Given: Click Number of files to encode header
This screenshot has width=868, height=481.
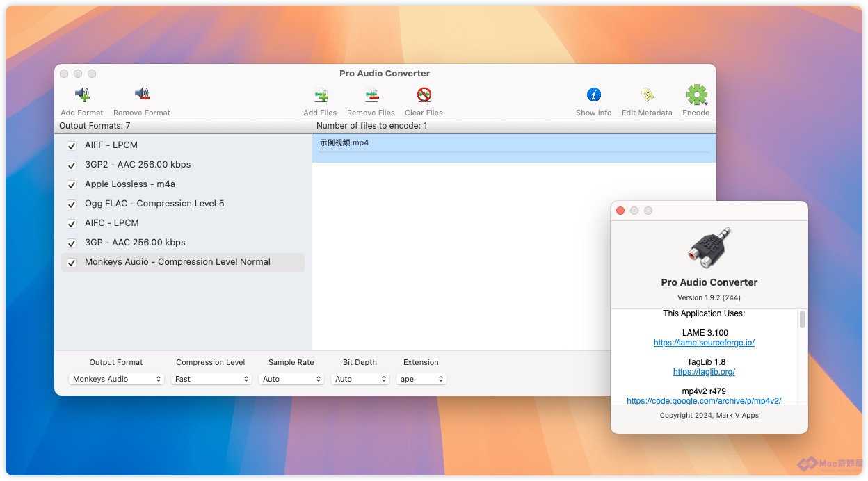Looking at the screenshot, I should (x=372, y=126).
